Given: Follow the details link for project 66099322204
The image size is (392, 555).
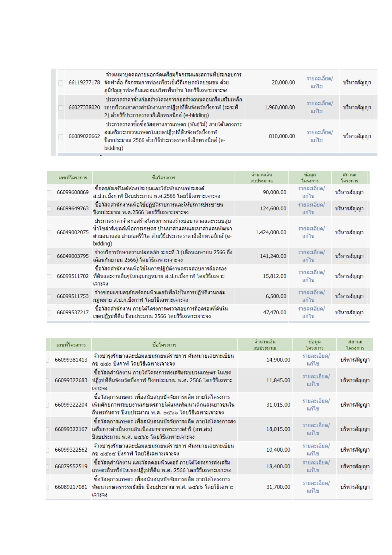Looking at the screenshot, I should [316, 404].
